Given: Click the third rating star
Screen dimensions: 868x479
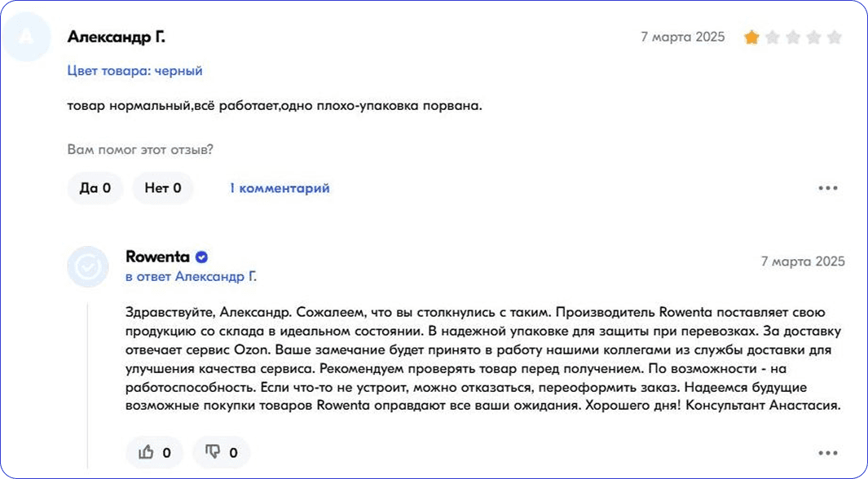Looking at the screenshot, I should click(x=792, y=37).
